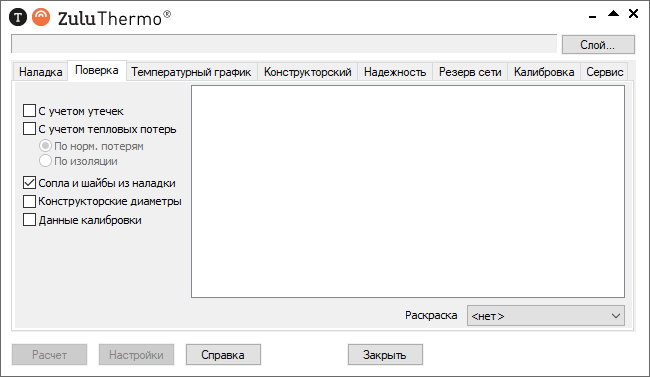Image resolution: width=650 pixels, height=377 pixels.
Task: Open Настройки button
Action: [x=136, y=355]
